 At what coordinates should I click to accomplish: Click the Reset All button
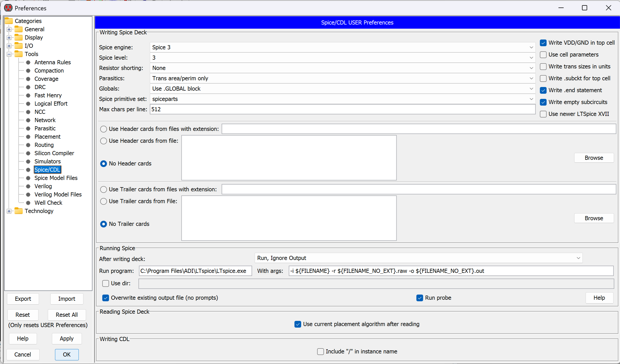pyautogui.click(x=67, y=315)
